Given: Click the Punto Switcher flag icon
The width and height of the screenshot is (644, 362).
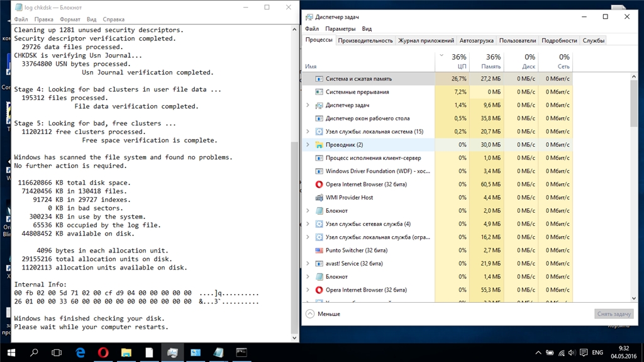Looking at the screenshot, I should [319, 250].
